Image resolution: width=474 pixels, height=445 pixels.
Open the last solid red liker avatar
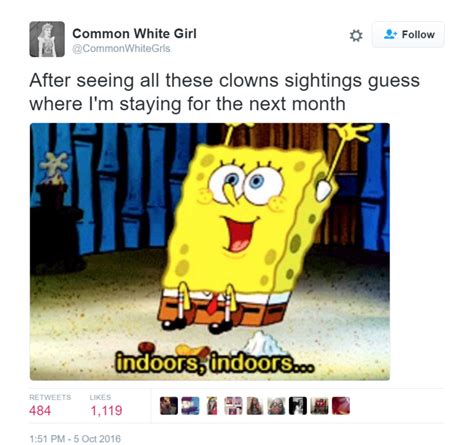point(341,406)
